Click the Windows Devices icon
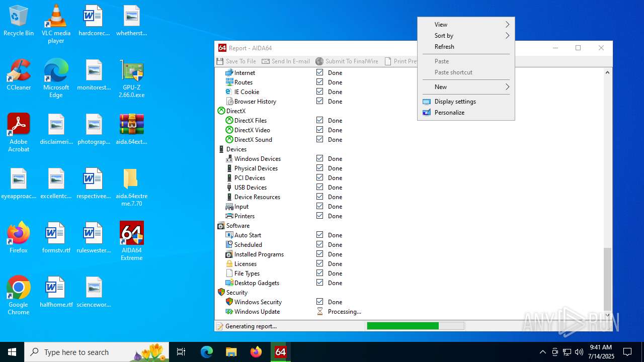Screen dimensions: 644x362 point(229,159)
